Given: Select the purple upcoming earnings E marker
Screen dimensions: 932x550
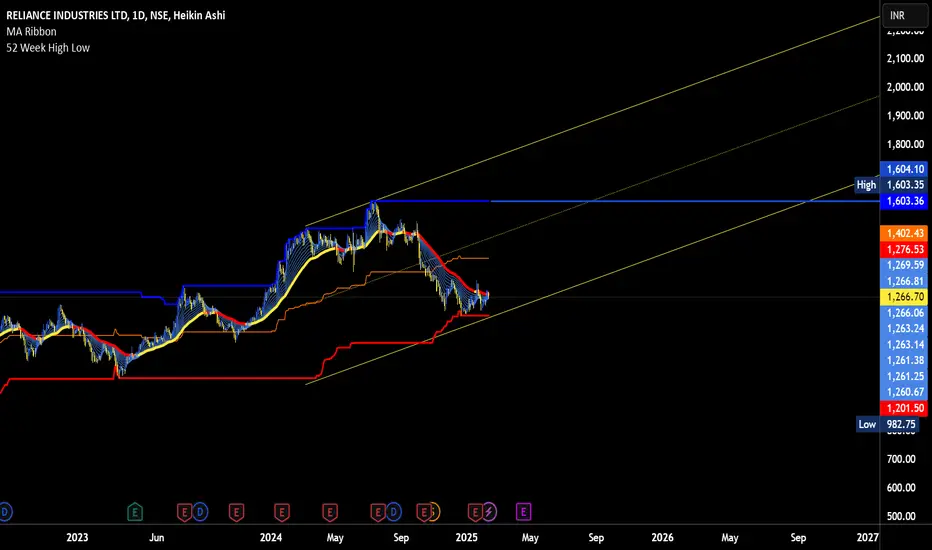Looking at the screenshot, I should [524, 511].
